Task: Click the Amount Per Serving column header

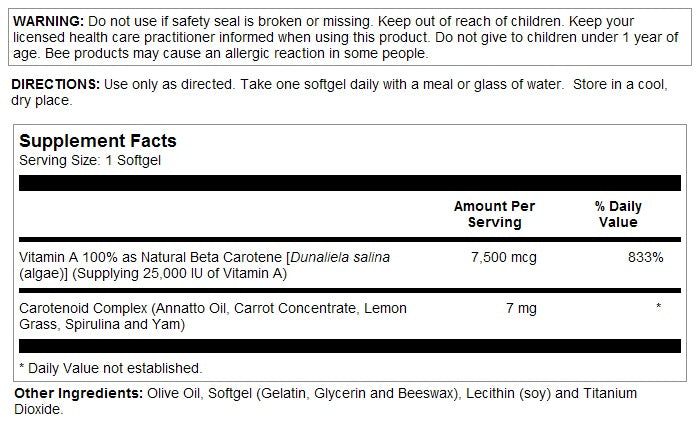Action: point(494,214)
